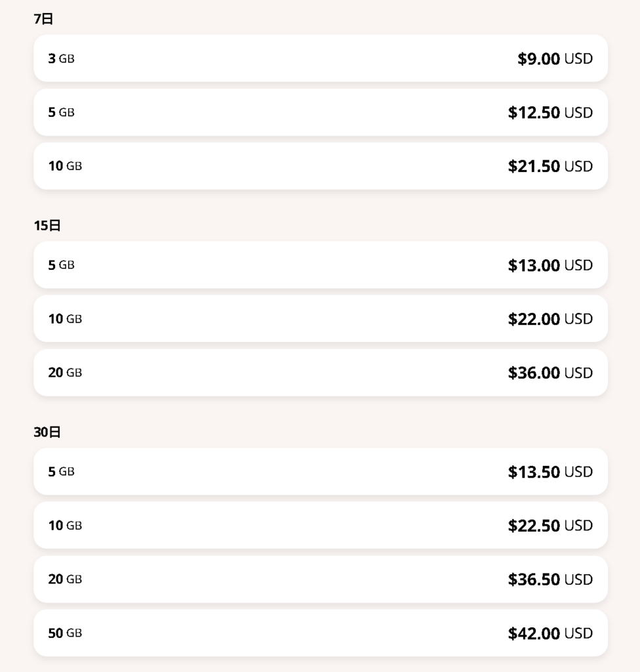
Task: Choose the 7-day 5 GB plan for $12.50
Action: (321, 112)
